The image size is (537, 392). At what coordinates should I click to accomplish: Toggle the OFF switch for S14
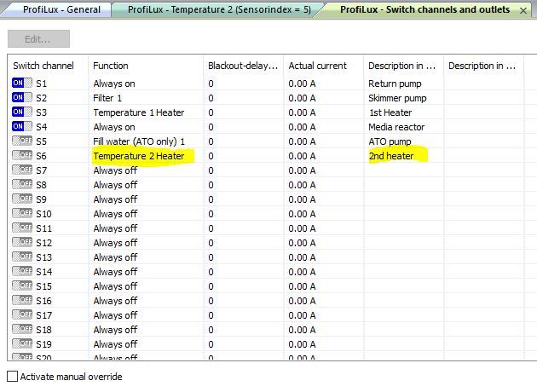point(22,271)
